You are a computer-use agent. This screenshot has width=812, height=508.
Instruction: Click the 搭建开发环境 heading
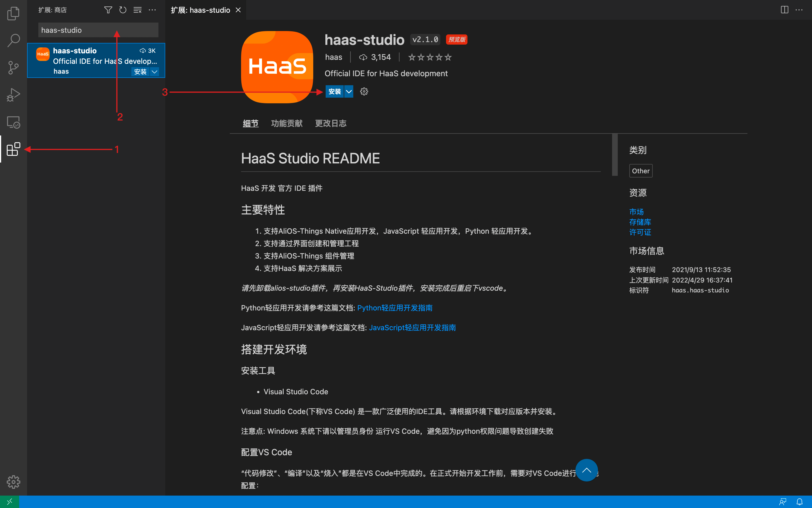tap(274, 349)
